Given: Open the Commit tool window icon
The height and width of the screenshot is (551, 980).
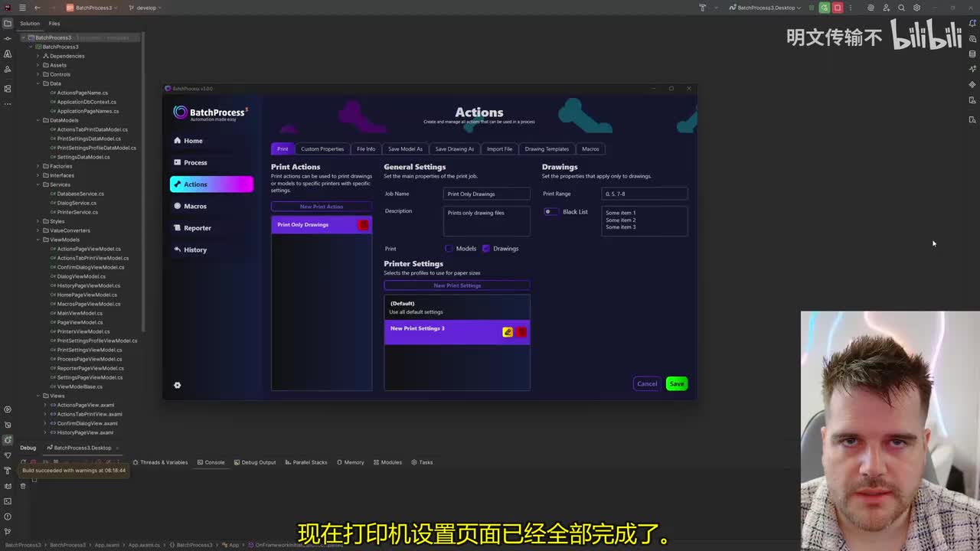Looking at the screenshot, I should (8, 38).
